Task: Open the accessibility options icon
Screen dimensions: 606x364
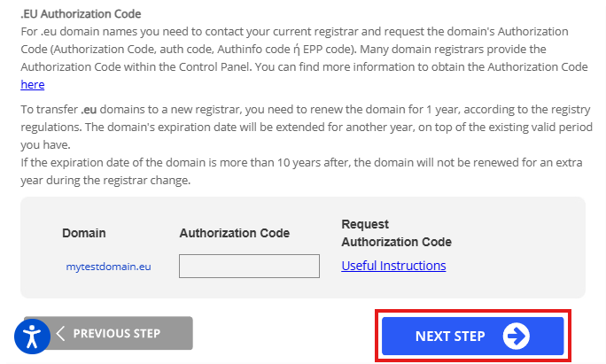Action: (x=33, y=336)
